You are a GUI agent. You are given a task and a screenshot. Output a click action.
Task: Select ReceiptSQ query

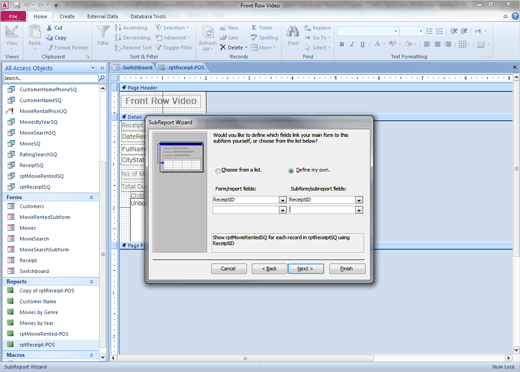click(31, 165)
